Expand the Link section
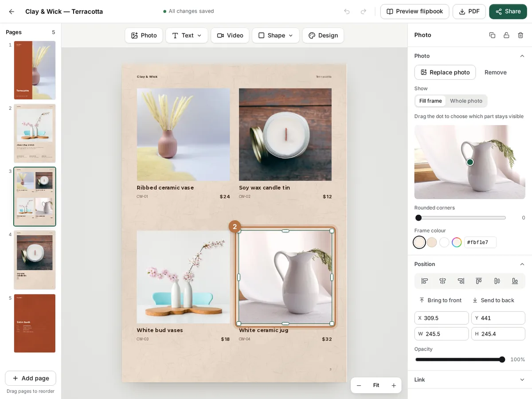 522,379
